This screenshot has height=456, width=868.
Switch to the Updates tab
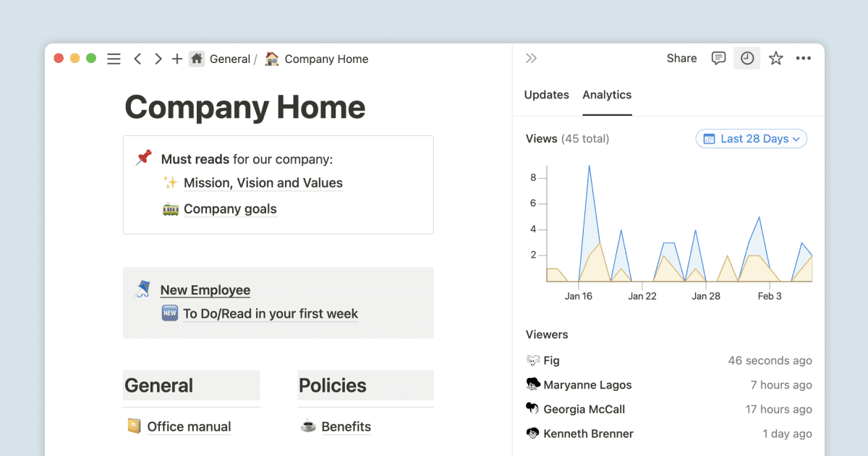(x=546, y=95)
